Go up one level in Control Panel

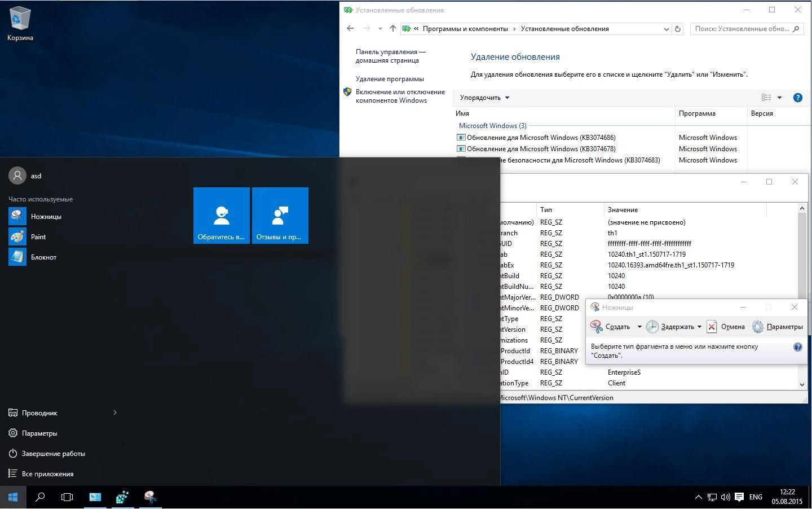[392, 28]
